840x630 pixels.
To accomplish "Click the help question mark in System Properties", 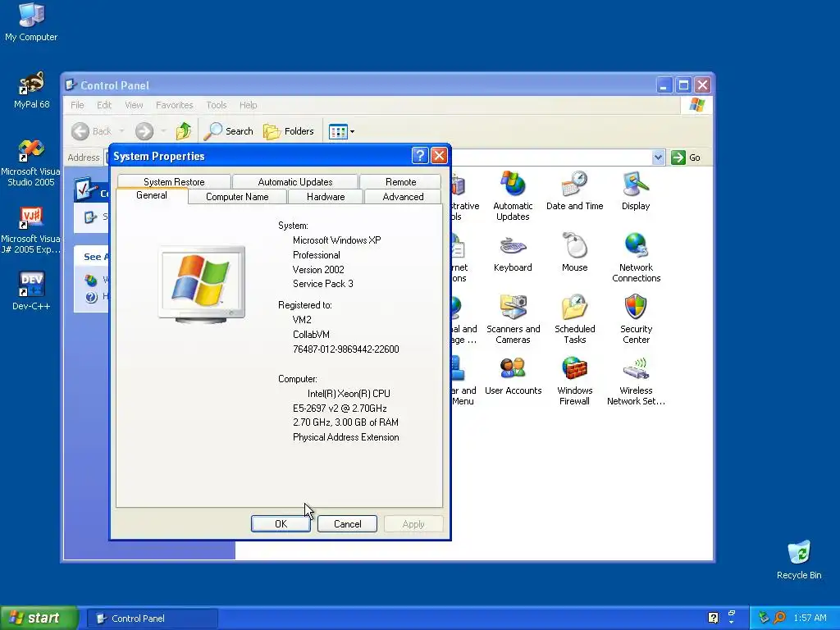I will click(420, 156).
